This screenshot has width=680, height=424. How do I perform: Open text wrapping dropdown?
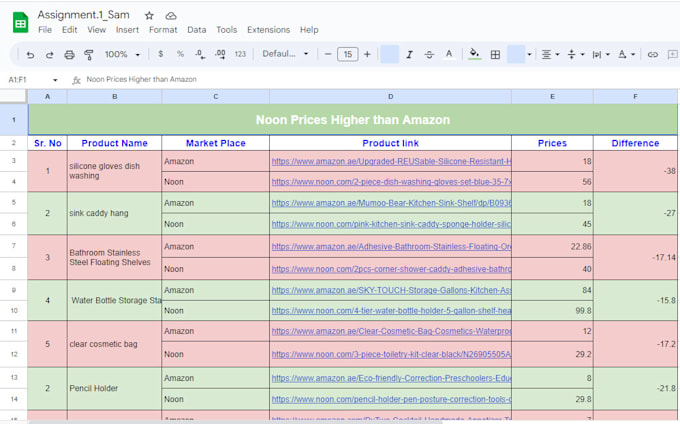pyautogui.click(x=601, y=55)
